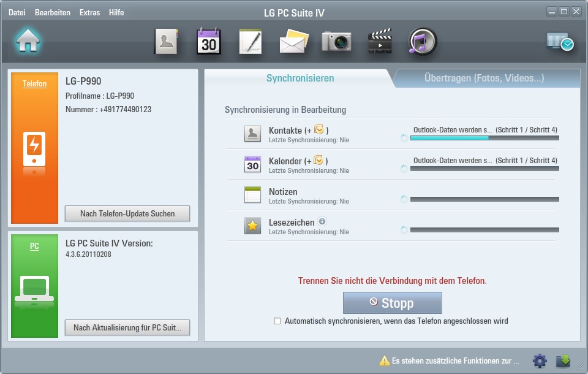The image size is (588, 374).
Task: Switch to the Übertragen (Fotos, Videos...) tab
Action: [484, 78]
